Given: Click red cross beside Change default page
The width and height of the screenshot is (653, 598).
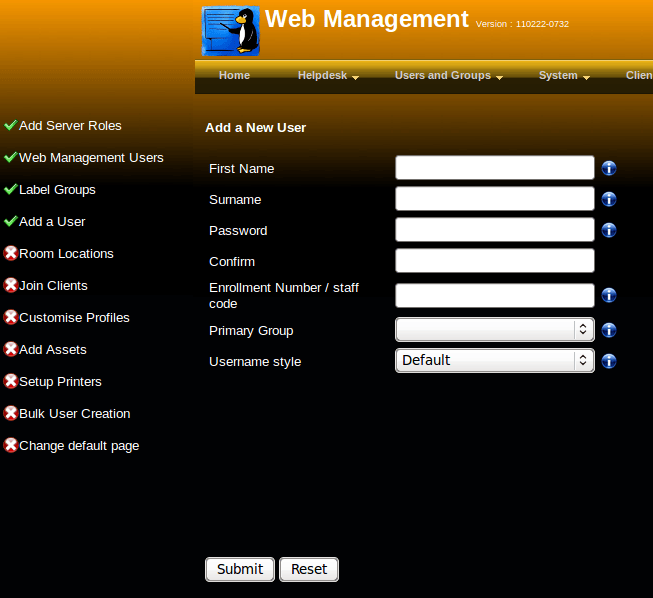Looking at the screenshot, I should coord(10,445).
